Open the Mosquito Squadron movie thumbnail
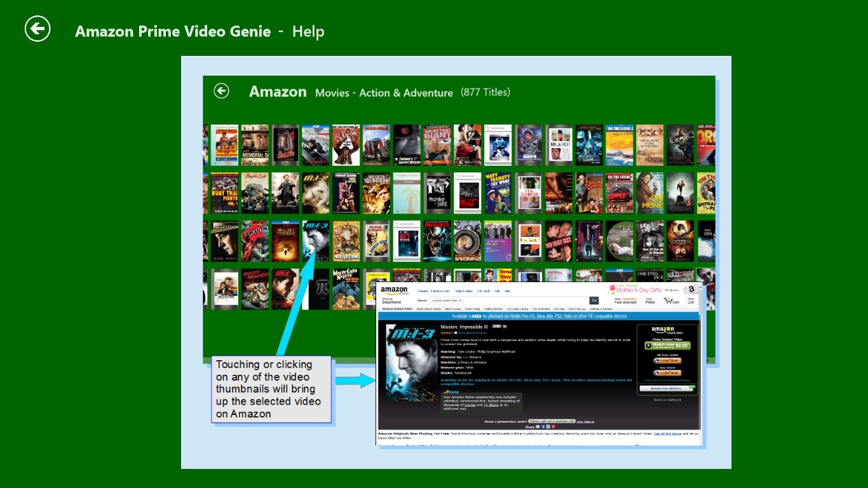Image resolution: width=868 pixels, height=488 pixels. pos(377,193)
